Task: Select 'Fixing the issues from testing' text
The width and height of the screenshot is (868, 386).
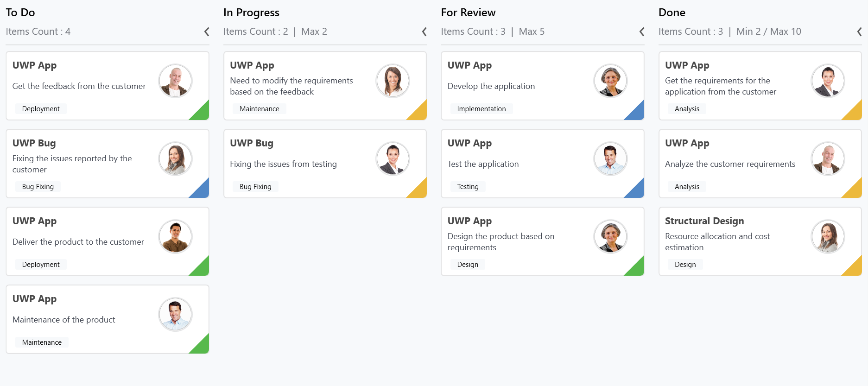Action: click(x=284, y=164)
